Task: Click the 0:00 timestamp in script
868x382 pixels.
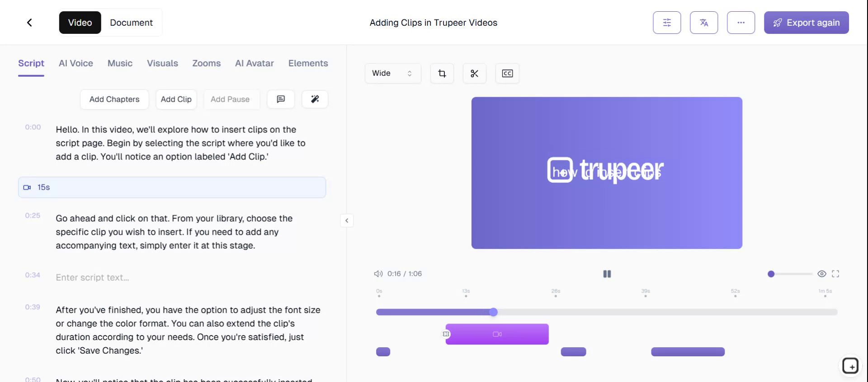Action: pos(33,127)
